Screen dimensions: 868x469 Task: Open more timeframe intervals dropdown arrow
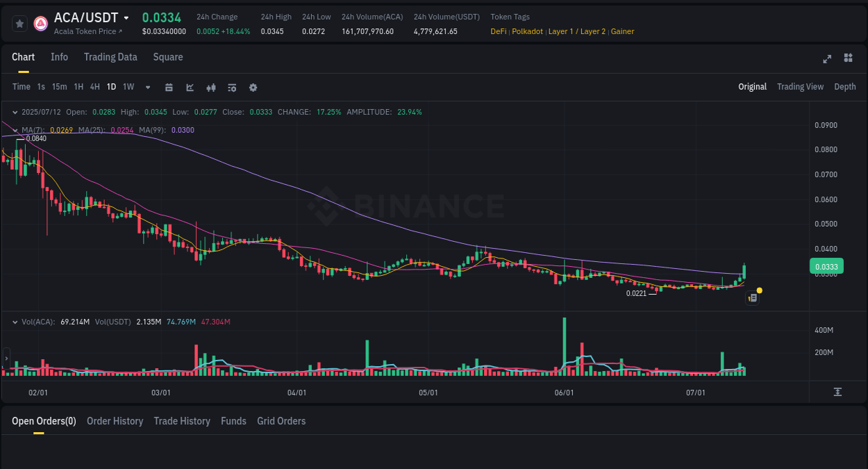point(147,87)
